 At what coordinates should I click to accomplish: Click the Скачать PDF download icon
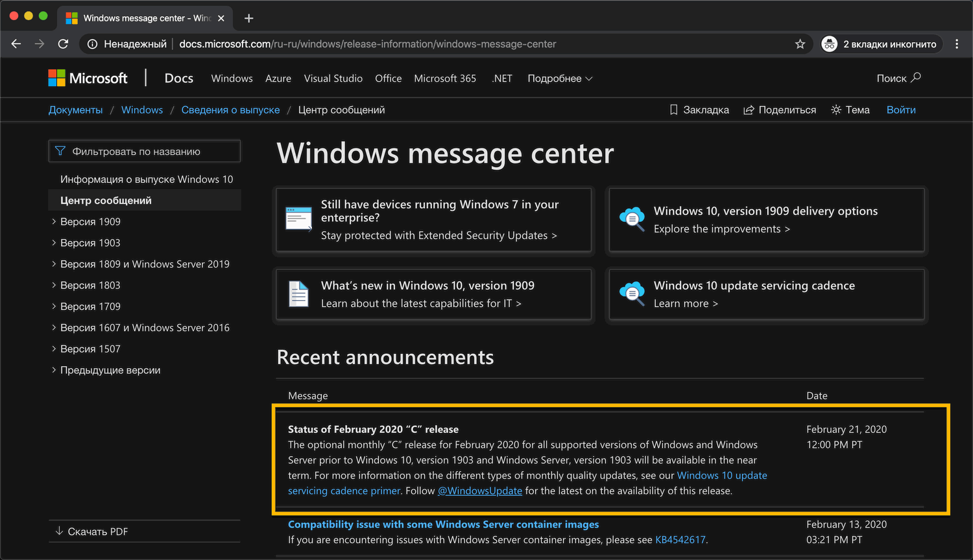[59, 531]
